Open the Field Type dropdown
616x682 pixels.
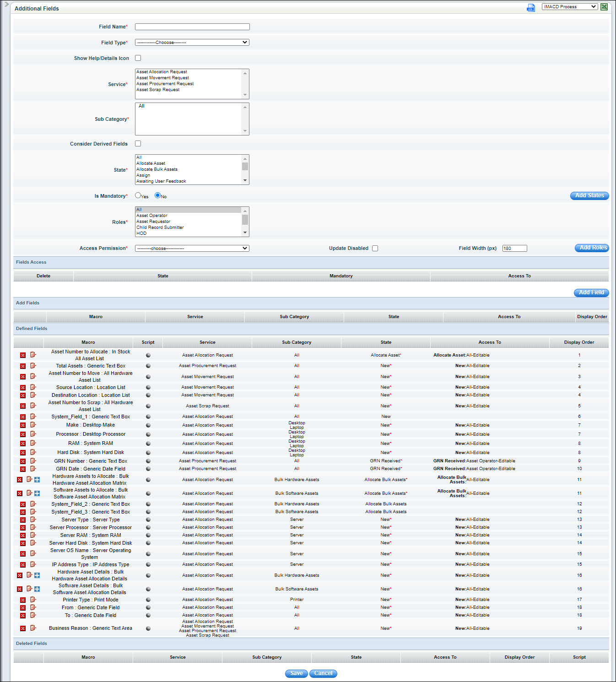[192, 43]
